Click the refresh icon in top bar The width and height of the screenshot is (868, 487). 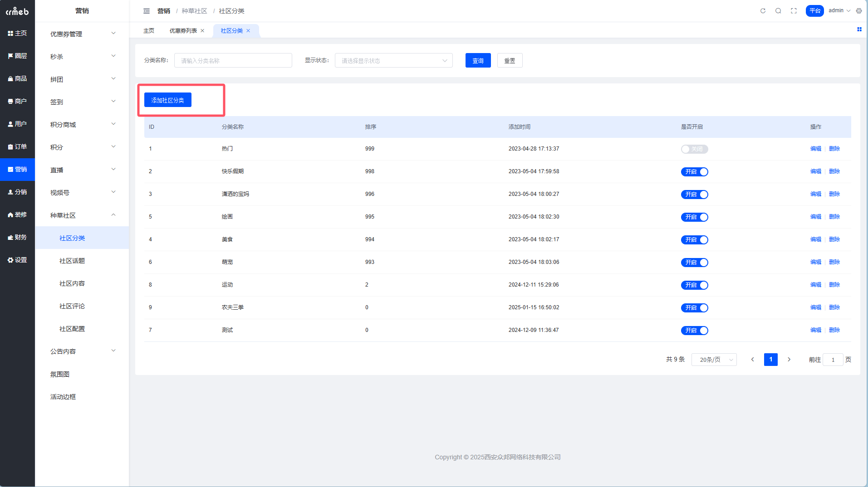(763, 11)
